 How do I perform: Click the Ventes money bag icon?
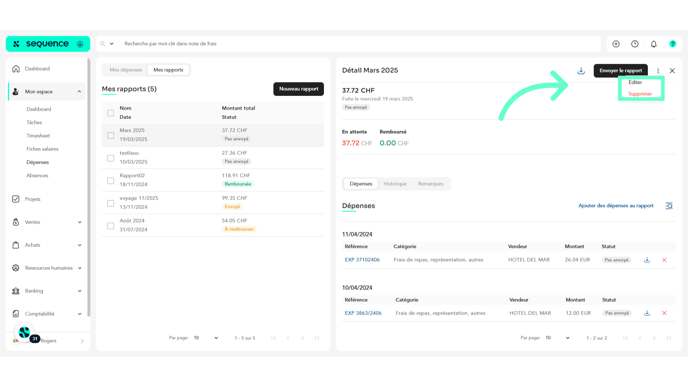16,222
